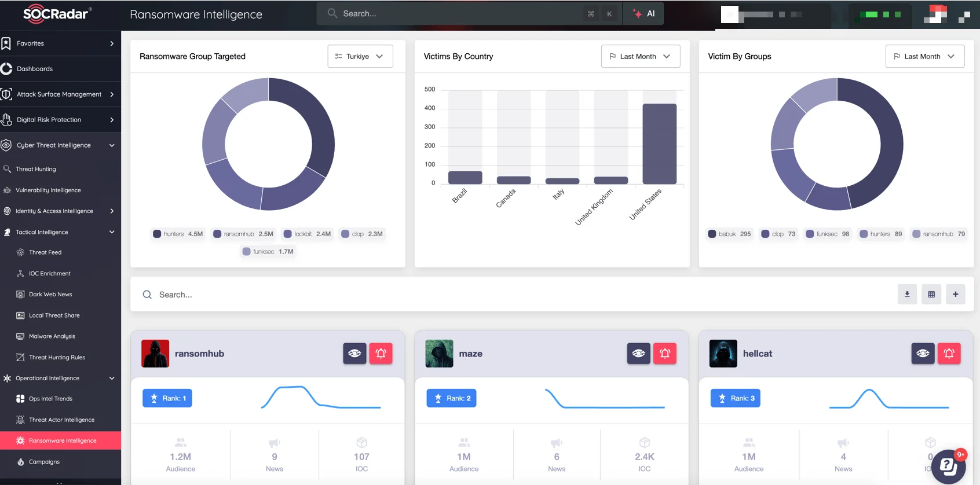Viewport: 980px width, 485px height.
Task: Toggle lockbit legend in Ransomware Group Targeted
Action: tap(307, 234)
